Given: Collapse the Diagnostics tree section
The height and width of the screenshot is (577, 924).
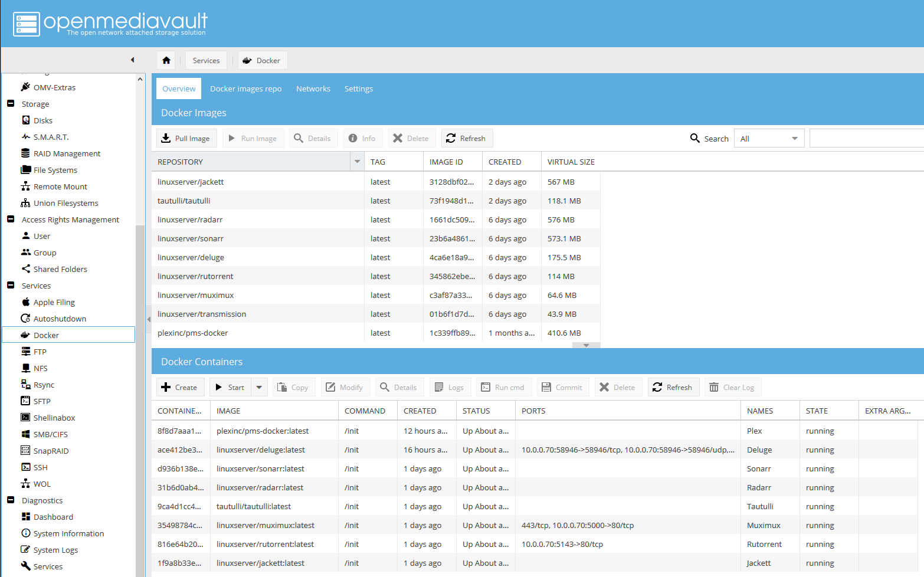Looking at the screenshot, I should [x=11, y=500].
